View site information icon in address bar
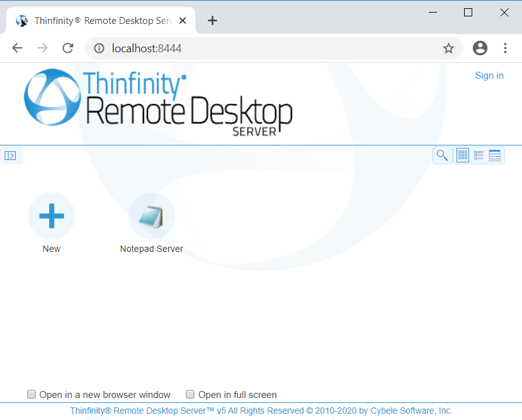The image size is (522, 420). tap(99, 48)
